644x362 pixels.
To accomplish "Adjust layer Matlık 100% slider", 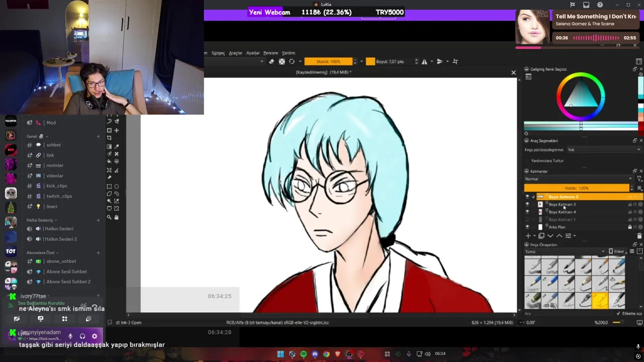I will [x=577, y=188].
